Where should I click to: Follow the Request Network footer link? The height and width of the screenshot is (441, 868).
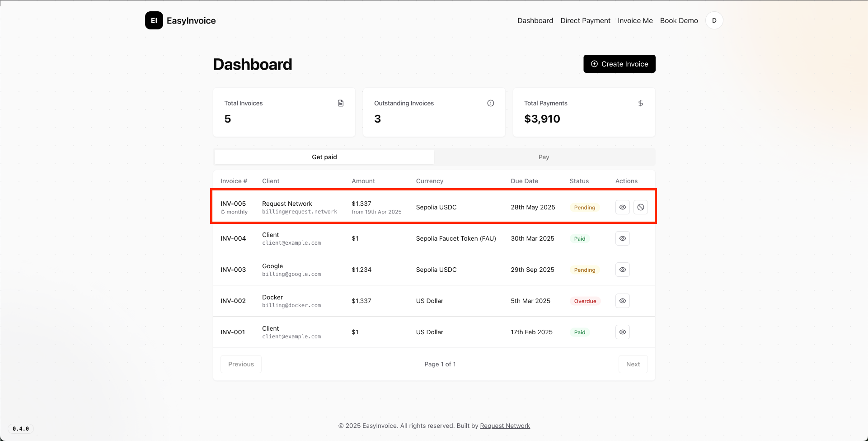(505, 426)
